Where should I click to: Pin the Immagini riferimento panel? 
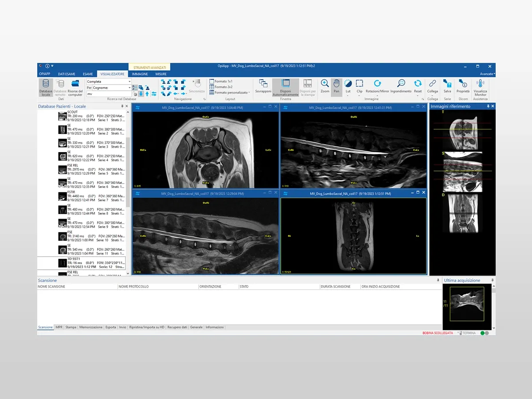[x=489, y=106]
